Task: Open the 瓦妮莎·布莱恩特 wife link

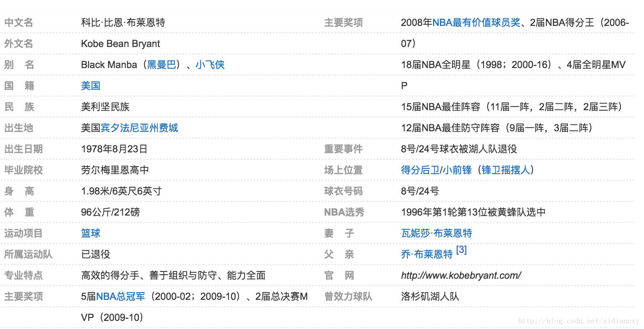Action: coord(437,233)
